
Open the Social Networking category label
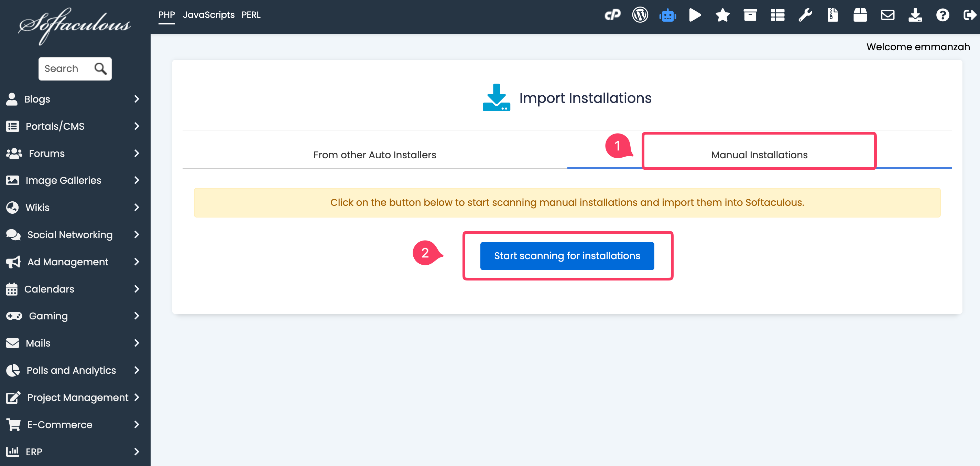70,234
